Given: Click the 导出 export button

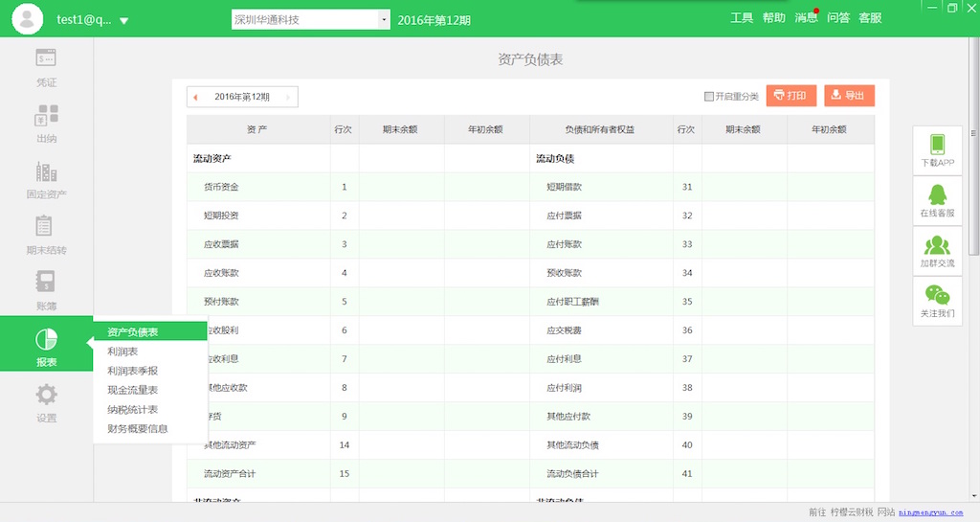Looking at the screenshot, I should click(850, 96).
